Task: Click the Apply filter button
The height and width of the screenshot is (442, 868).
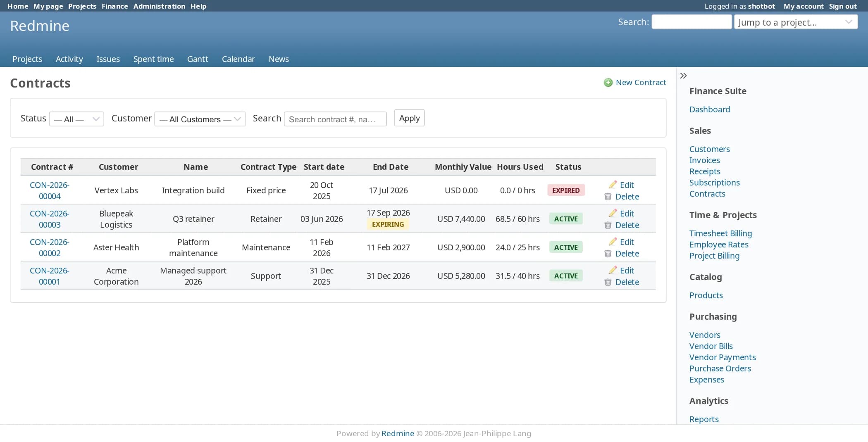Action: 409,118
